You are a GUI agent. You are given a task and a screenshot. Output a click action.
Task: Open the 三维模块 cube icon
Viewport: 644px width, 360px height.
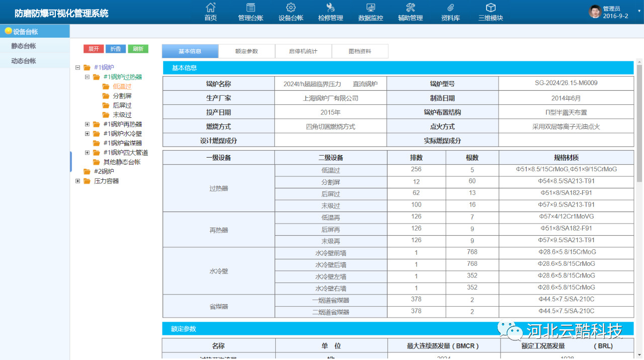pyautogui.click(x=490, y=8)
